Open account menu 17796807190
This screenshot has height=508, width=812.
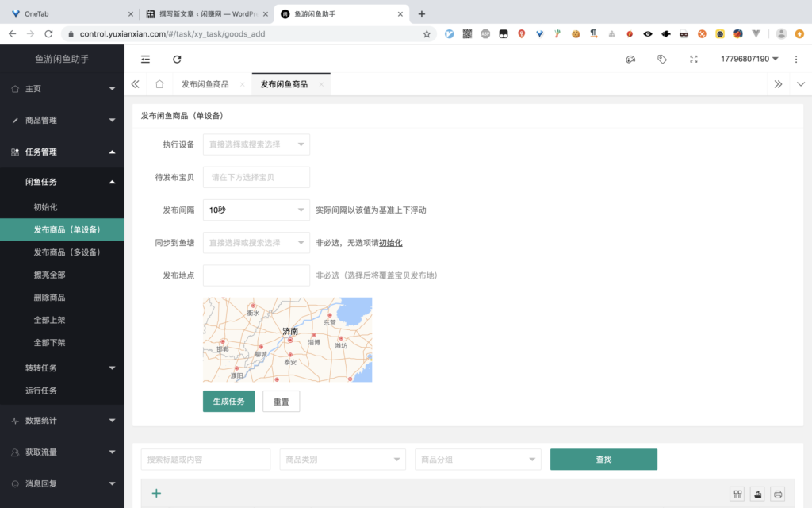[749, 59]
